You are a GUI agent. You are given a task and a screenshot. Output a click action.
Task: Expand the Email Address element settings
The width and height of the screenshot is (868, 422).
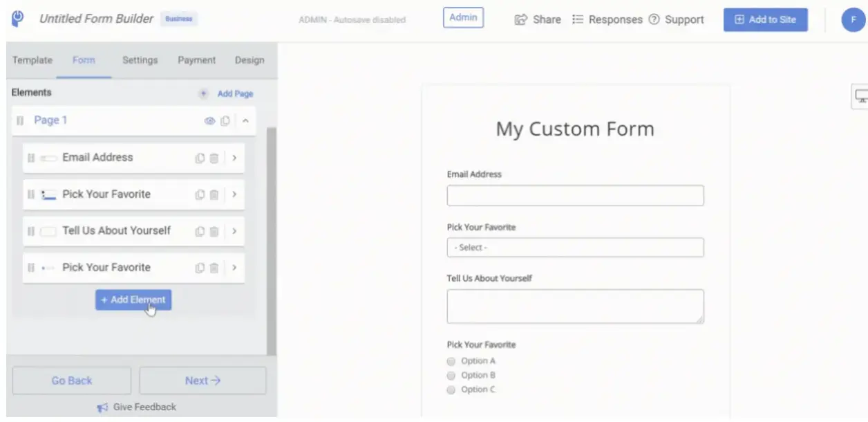pos(235,157)
